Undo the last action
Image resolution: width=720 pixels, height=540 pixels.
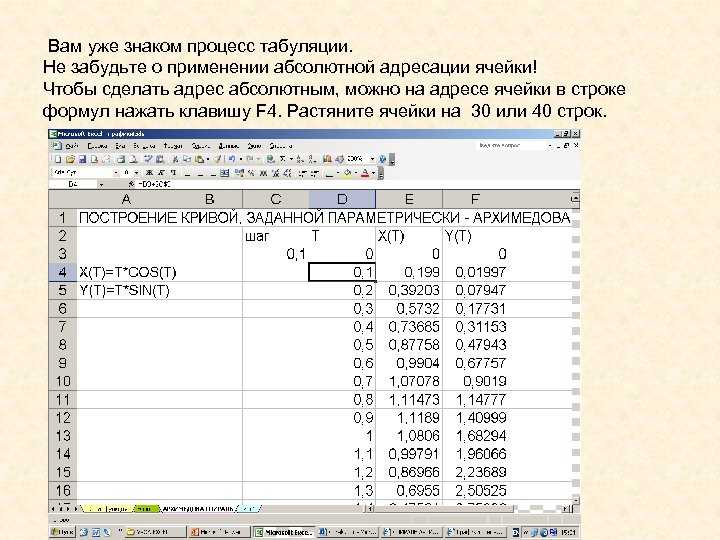[x=232, y=159]
